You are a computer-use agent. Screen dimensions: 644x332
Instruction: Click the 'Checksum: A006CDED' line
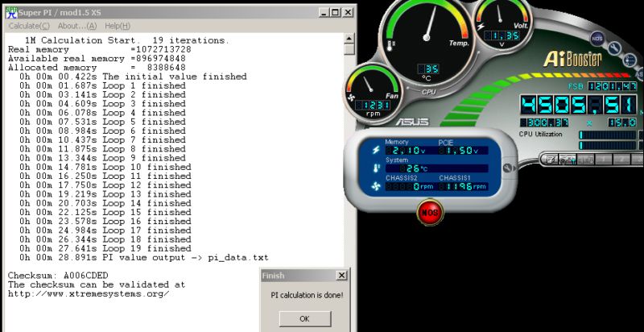pyautogui.click(x=58, y=276)
